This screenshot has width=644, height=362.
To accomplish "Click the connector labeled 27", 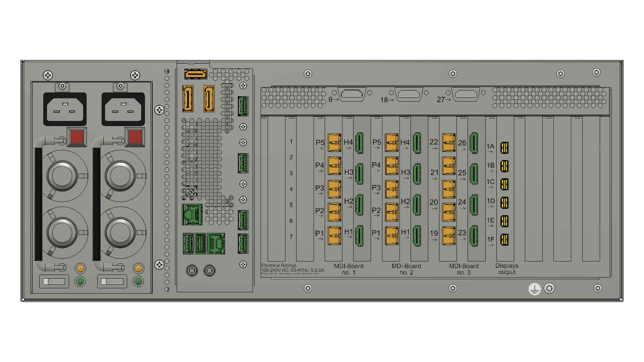I will (x=466, y=95).
